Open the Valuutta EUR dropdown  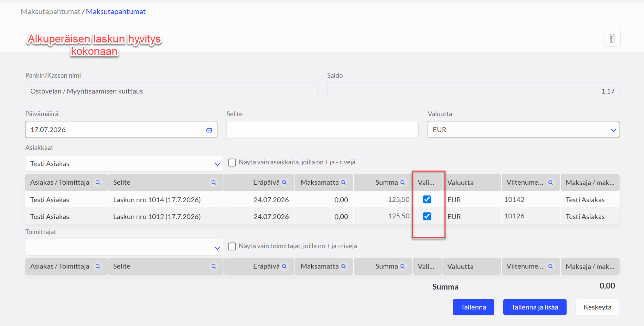coord(524,130)
